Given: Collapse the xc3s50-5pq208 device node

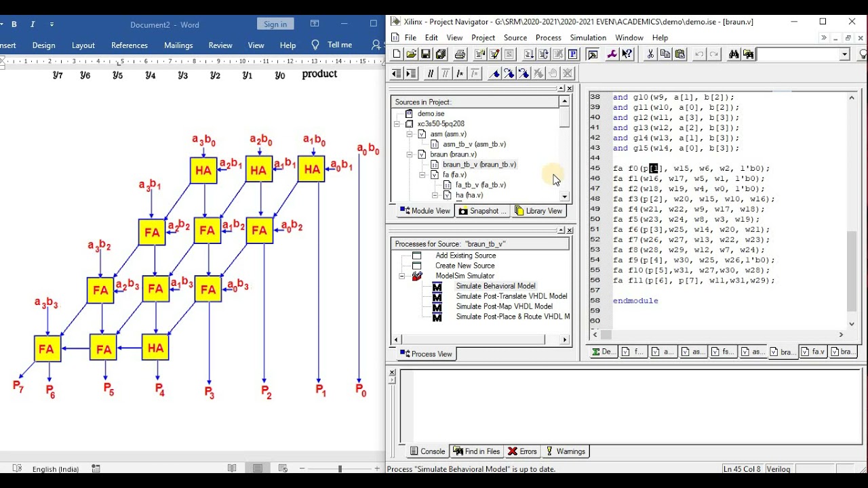Looking at the screenshot, I should [x=397, y=124].
